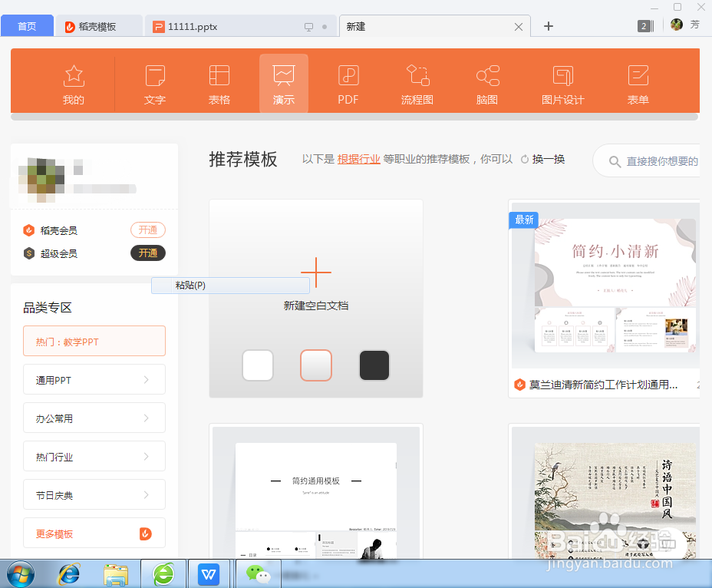
Task: Select the dark theme color swatch
Action: point(374,365)
